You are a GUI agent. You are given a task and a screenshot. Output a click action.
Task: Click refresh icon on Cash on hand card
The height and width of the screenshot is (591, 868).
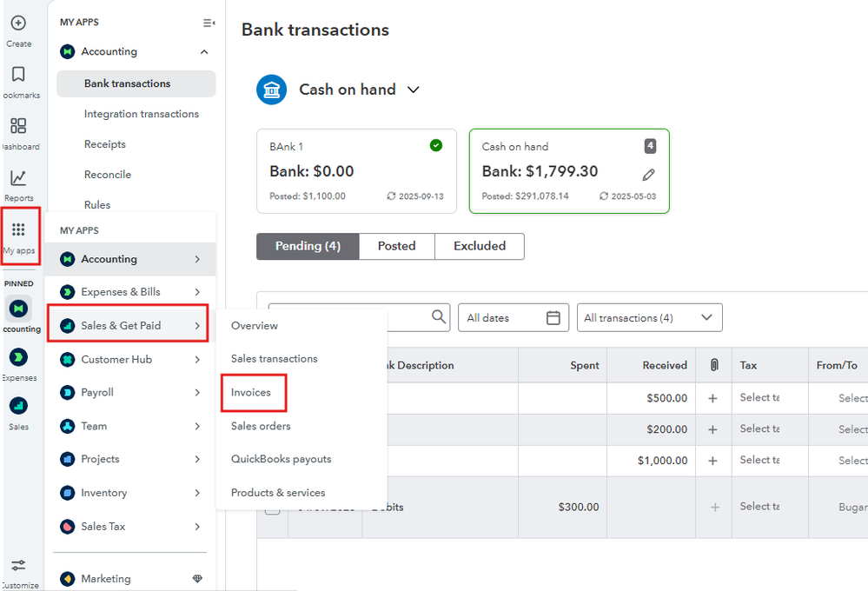(604, 196)
